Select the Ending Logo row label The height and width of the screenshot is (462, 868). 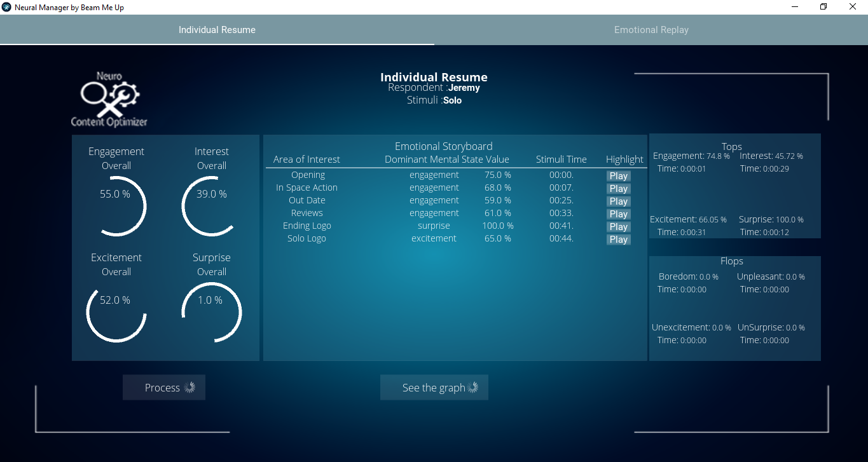(307, 226)
